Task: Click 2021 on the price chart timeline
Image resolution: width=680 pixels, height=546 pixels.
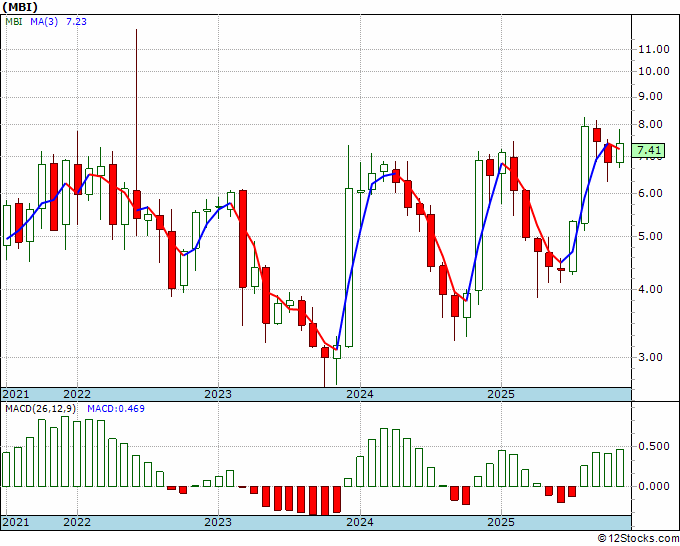Action: (16, 394)
